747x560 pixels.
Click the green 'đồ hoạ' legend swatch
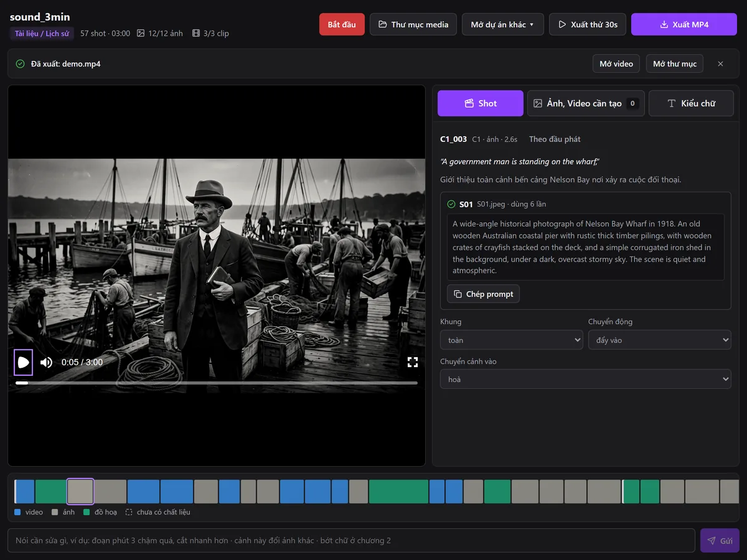coord(87,512)
